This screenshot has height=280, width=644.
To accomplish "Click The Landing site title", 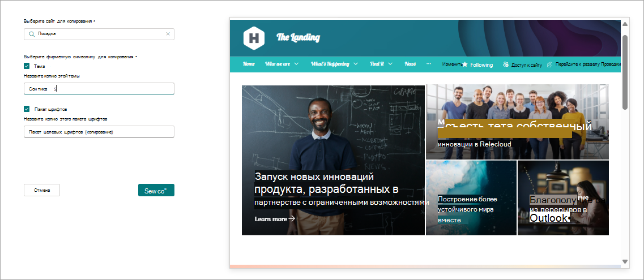I will 298,38.
